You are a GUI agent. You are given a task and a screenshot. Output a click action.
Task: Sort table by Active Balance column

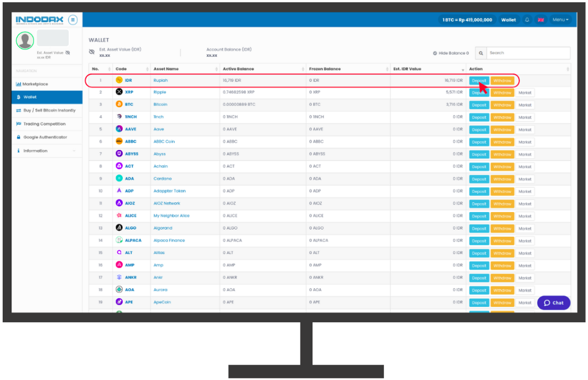[x=263, y=69]
